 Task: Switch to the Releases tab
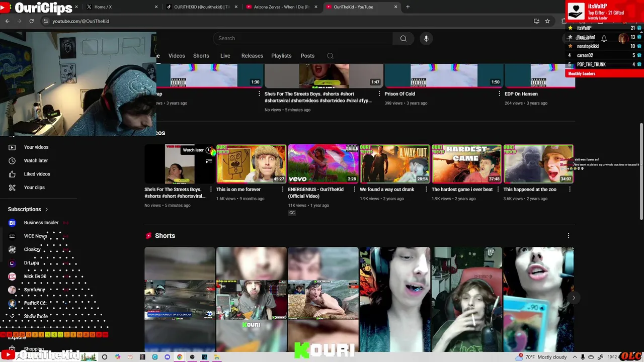252,56
